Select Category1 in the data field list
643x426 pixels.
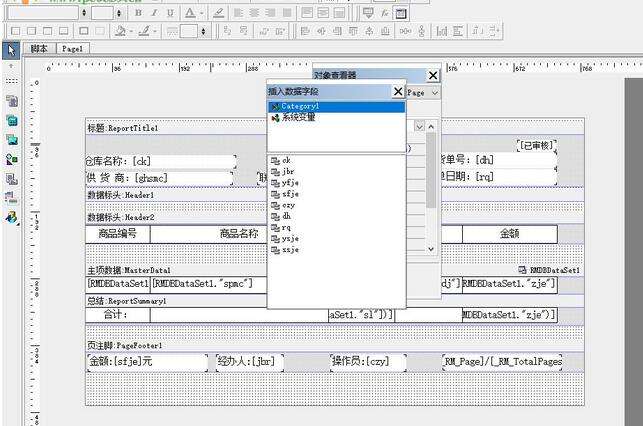pos(299,106)
